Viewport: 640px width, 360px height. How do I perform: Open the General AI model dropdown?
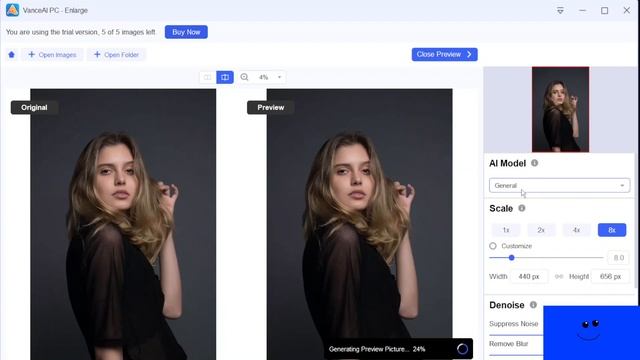[x=559, y=185]
